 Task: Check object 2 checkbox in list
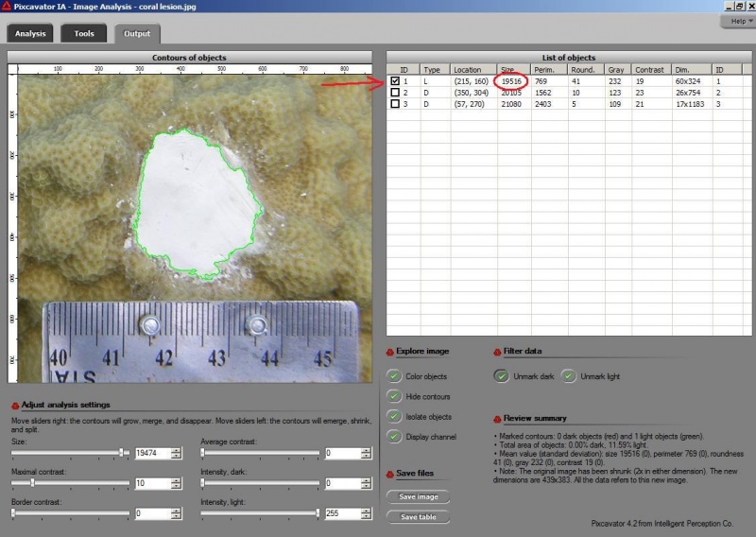pyautogui.click(x=395, y=92)
